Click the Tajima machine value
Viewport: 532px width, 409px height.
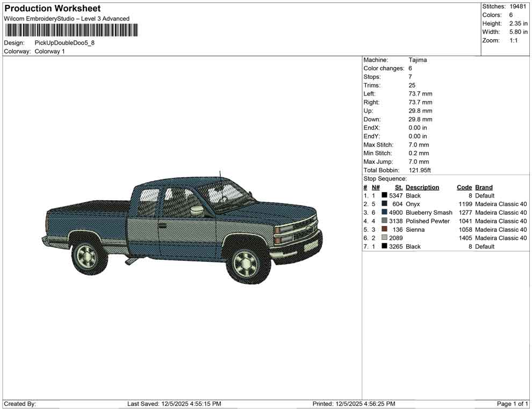[x=418, y=60]
